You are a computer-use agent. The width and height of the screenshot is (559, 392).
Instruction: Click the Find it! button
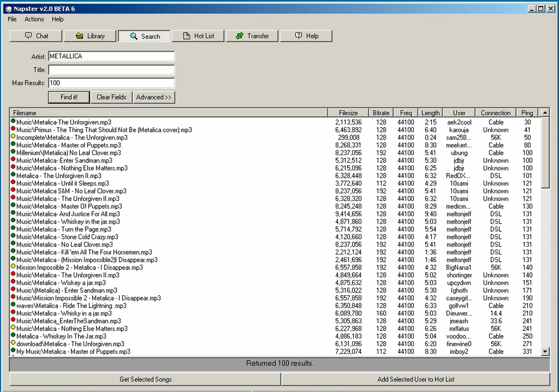[69, 97]
